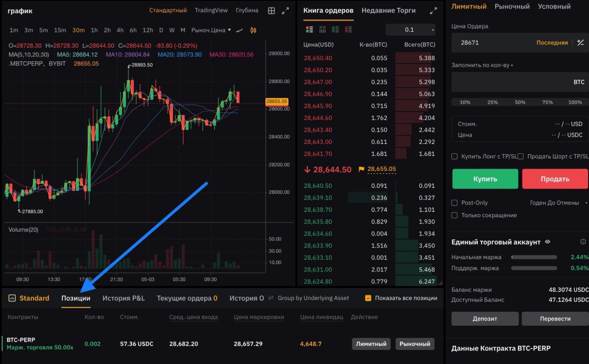Uncheck Показать все позиции checkbox
Viewport: 589px width, 364px height.
click(x=368, y=298)
